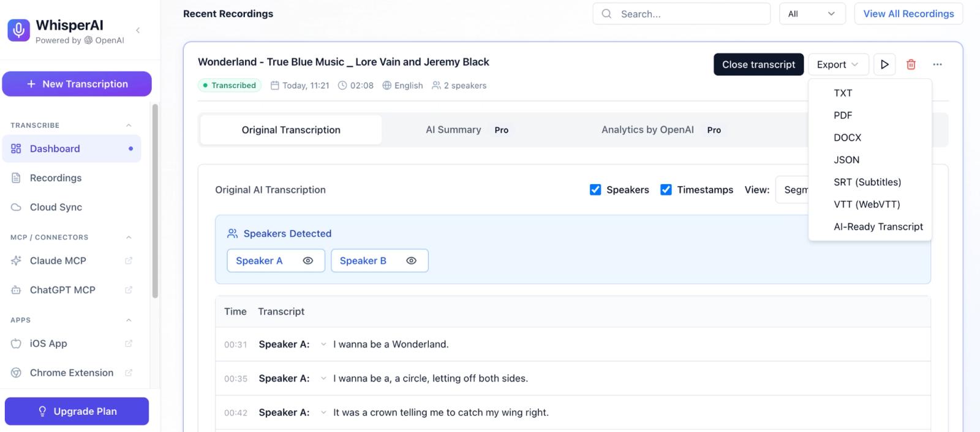Click the Dashboard grid icon
The height and width of the screenshot is (432, 980).
[x=16, y=149]
